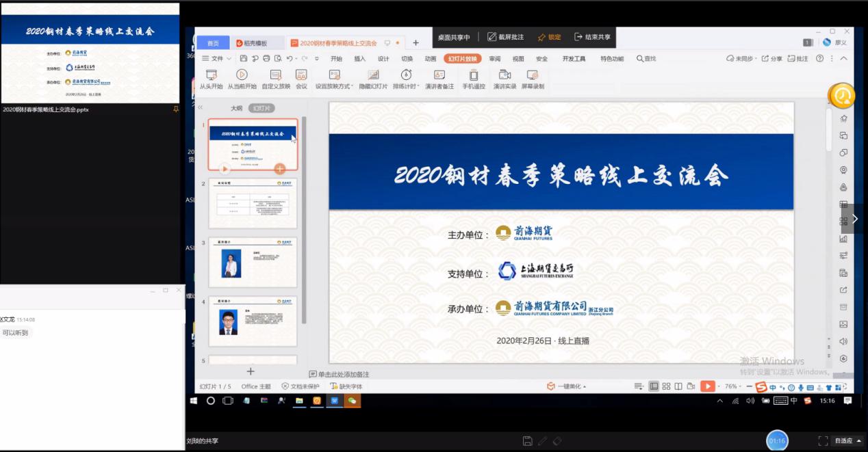Open 屏幕录制 screen recording icon
The width and height of the screenshot is (868, 452).
pos(533,75)
